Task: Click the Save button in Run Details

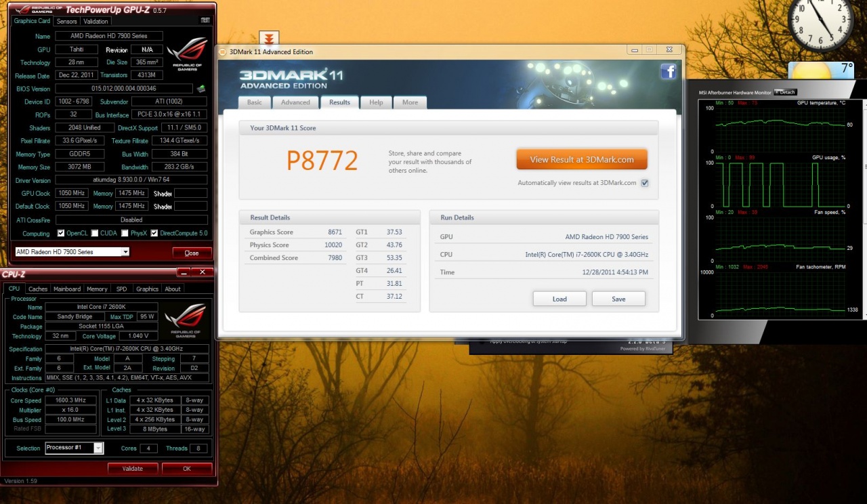Action: (x=618, y=299)
